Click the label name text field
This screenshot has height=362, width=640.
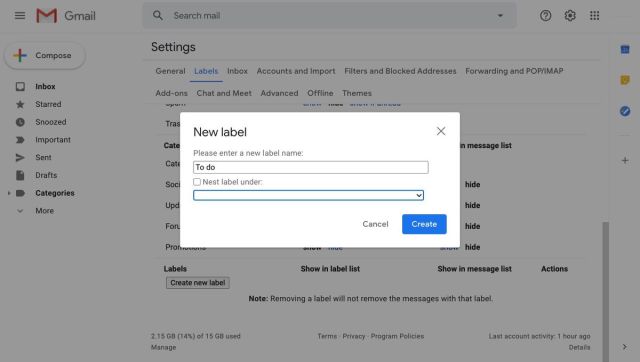tap(311, 167)
